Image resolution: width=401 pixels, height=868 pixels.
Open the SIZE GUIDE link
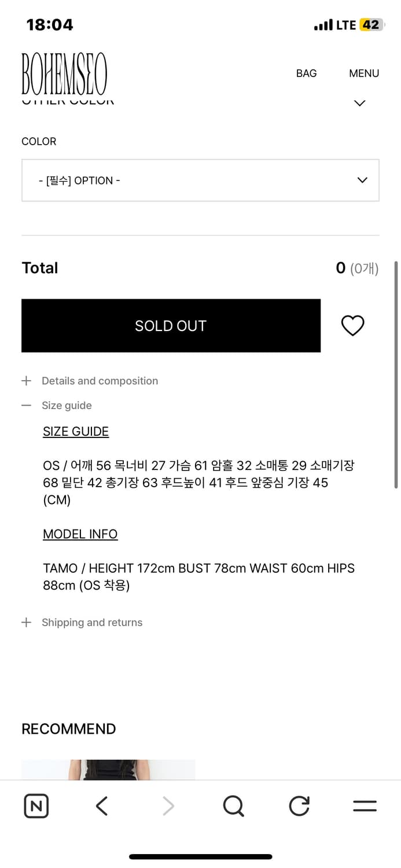tap(75, 431)
